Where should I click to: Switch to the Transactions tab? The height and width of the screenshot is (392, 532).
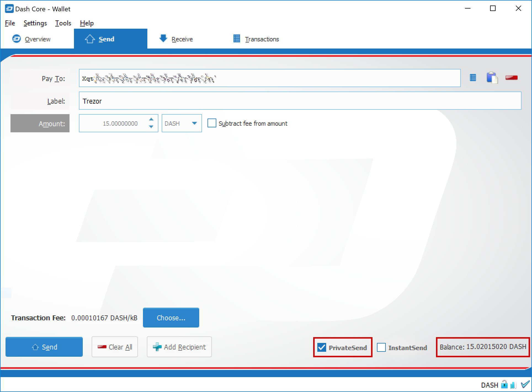point(256,39)
